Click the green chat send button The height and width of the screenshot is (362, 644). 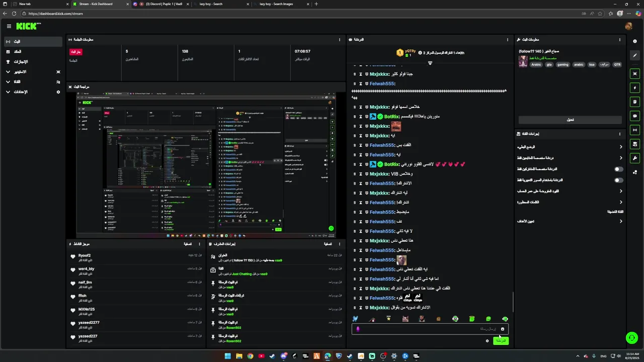(501, 341)
